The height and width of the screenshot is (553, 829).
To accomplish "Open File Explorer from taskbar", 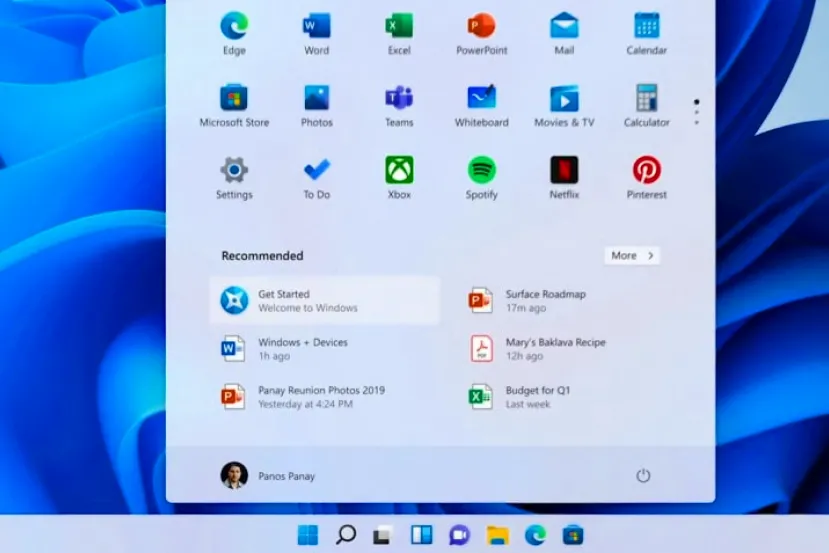I will [x=498, y=535].
